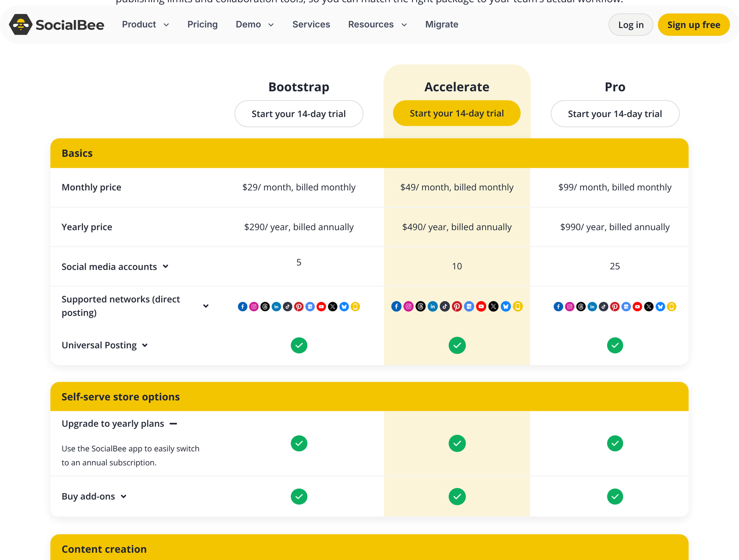Click the Content creation section header
The image size is (739, 560).
pyautogui.click(x=369, y=548)
